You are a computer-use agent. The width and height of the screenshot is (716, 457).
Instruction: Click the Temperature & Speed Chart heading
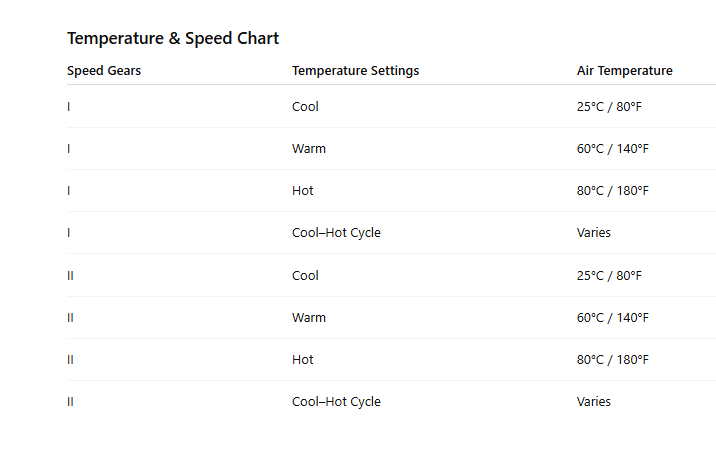[x=172, y=39]
